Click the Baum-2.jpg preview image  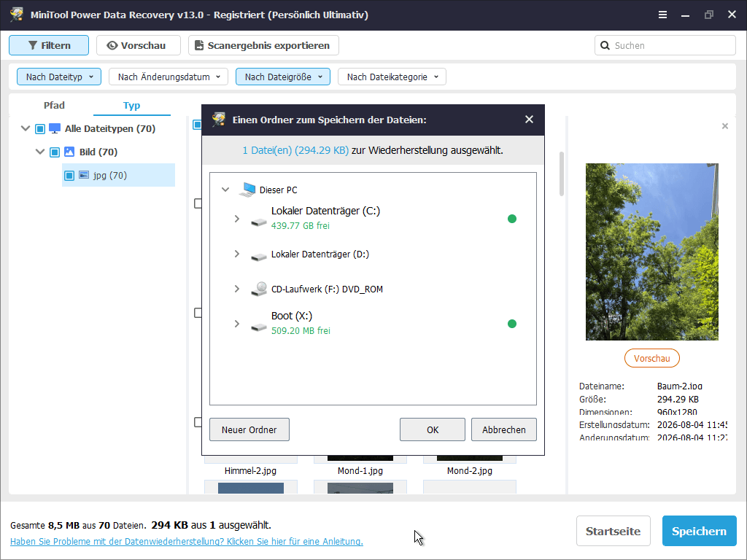pyautogui.click(x=651, y=252)
